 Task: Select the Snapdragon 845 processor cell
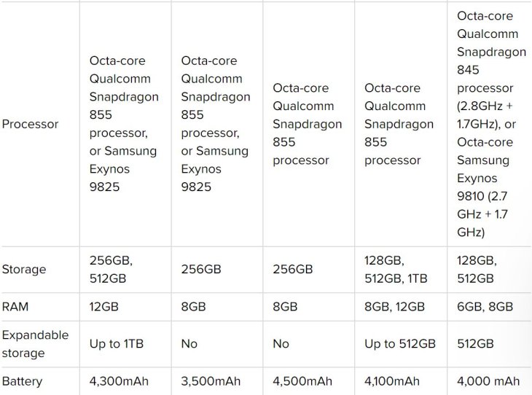(488, 124)
